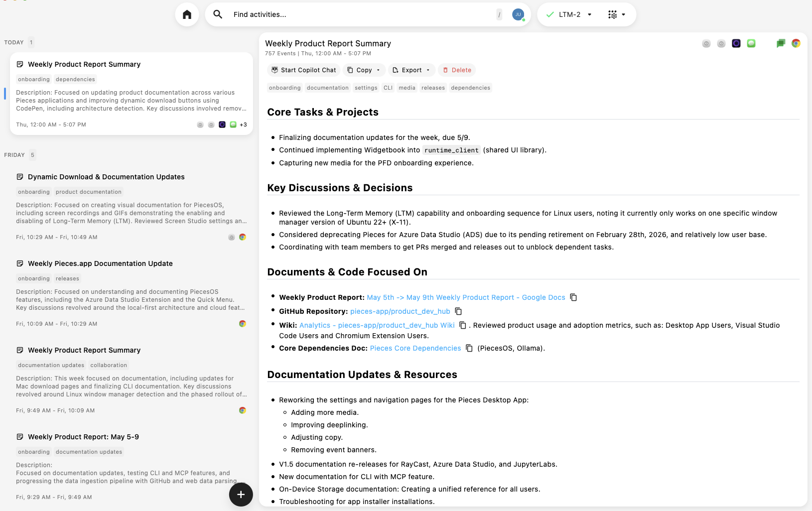Click the Copilot cube icon in Start Copilot Chat
Image resolution: width=812 pixels, height=511 pixels.
pos(274,70)
